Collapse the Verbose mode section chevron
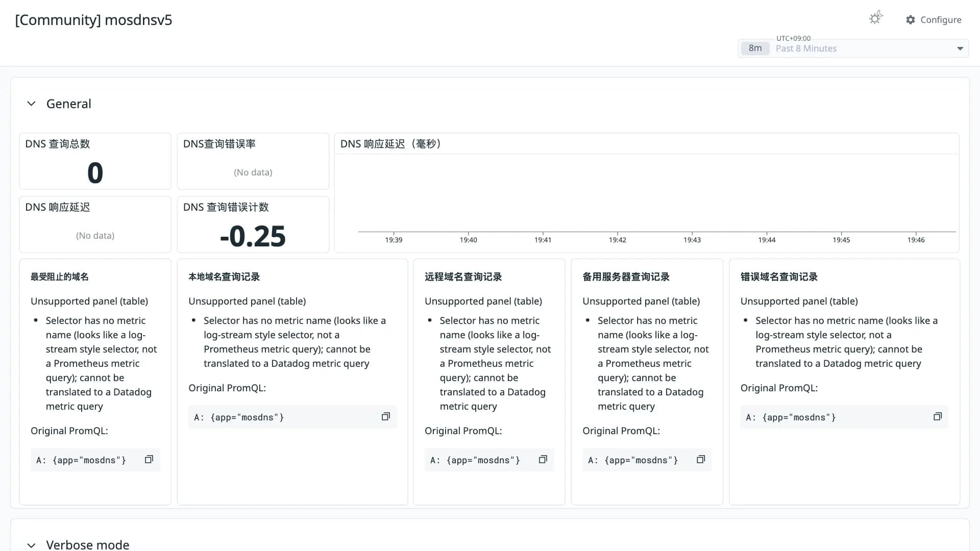 (31, 545)
